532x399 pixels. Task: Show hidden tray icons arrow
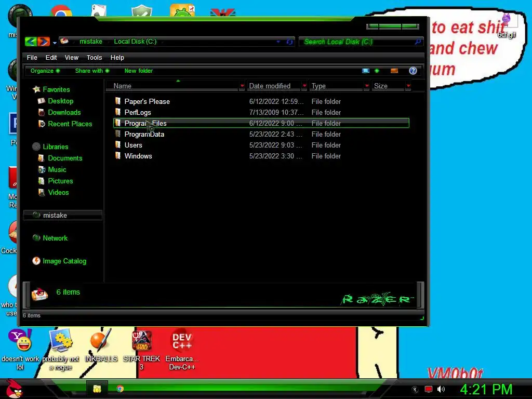pos(415,390)
